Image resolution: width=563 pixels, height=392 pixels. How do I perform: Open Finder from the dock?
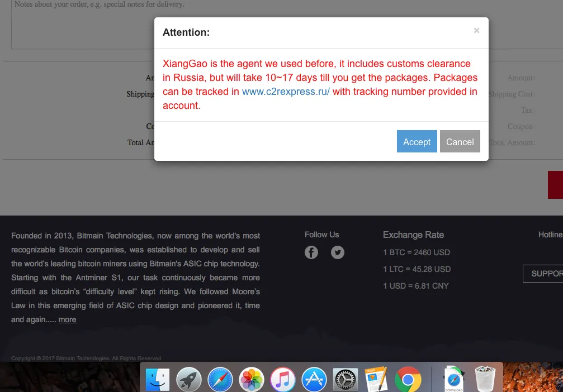tap(157, 379)
